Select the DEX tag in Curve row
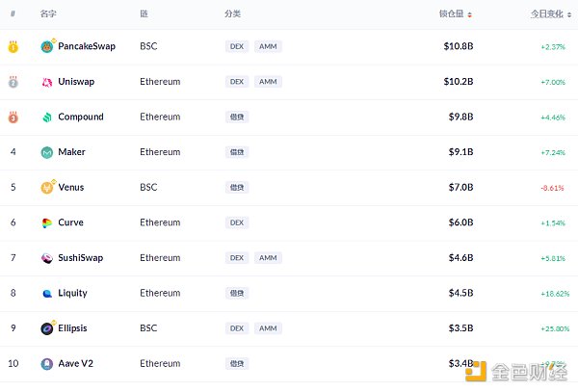Screen dimensions: 578x392 237,222
